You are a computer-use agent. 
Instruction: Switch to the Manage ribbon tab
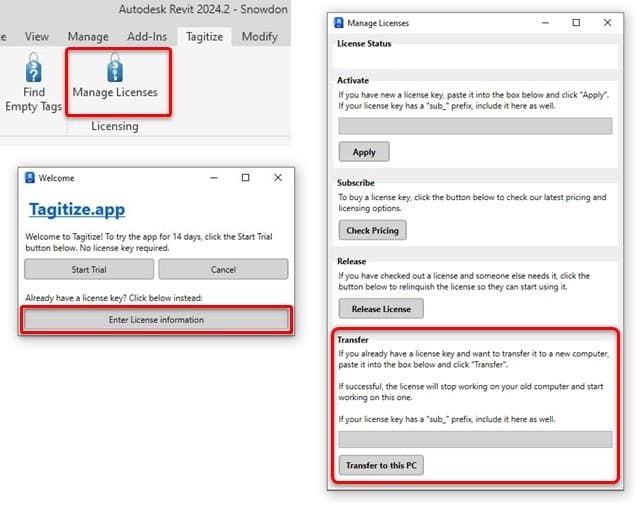click(88, 37)
